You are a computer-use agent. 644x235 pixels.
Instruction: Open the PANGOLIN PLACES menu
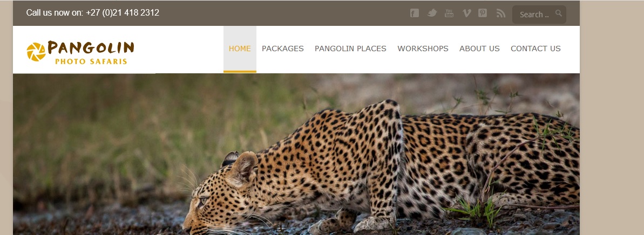pos(350,49)
